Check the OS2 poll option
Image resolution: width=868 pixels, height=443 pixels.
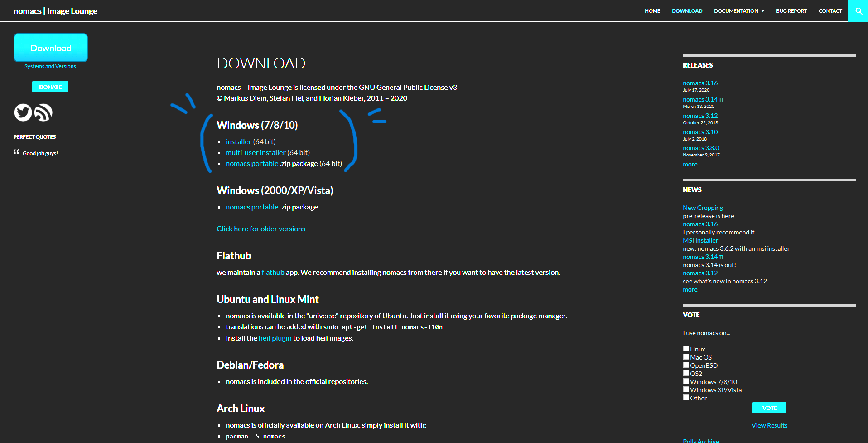[x=686, y=373]
